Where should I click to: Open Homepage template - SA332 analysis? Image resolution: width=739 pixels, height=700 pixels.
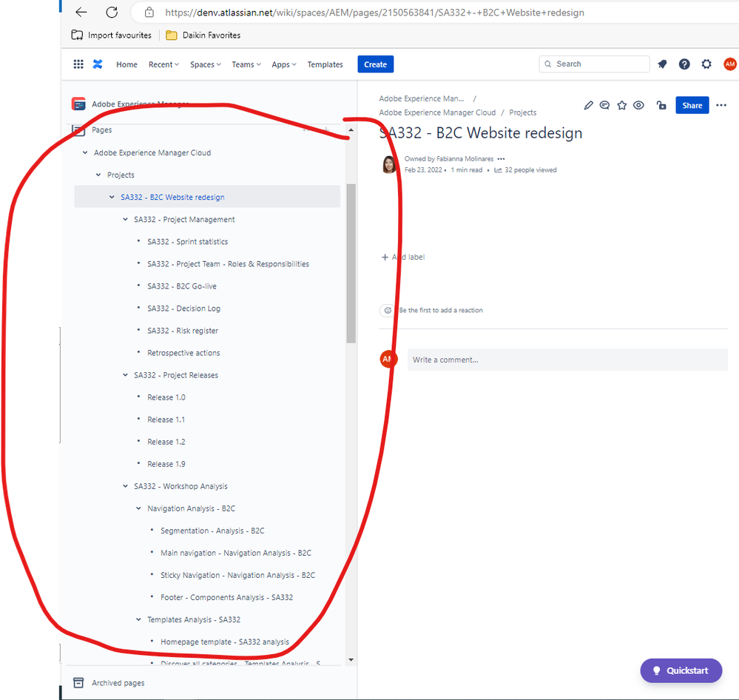tap(225, 642)
